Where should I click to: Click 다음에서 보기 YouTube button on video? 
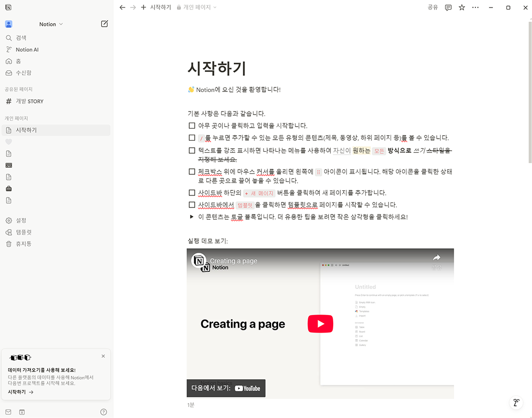(226, 388)
